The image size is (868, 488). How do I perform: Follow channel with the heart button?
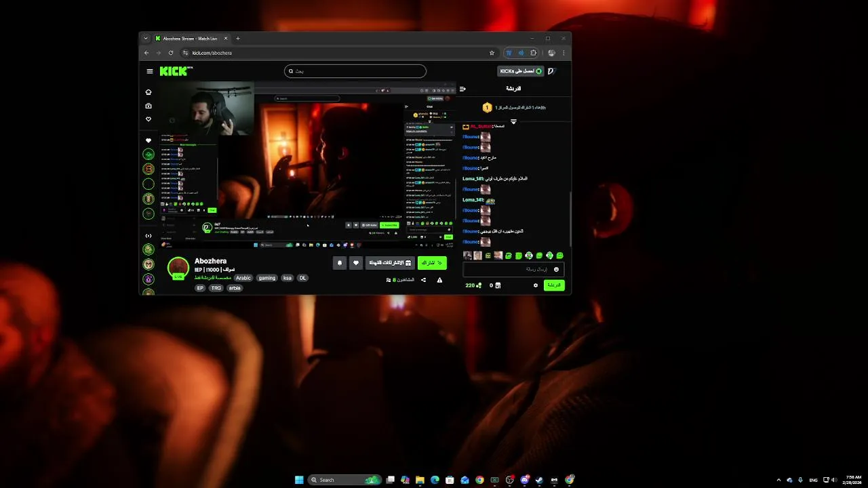tap(356, 263)
